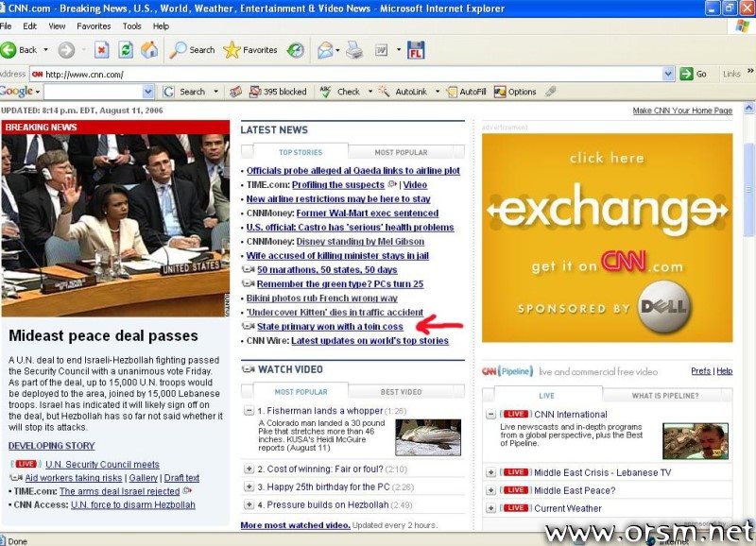Click the Back navigation button
Viewport: 756px width, 546px height.
(x=18, y=50)
